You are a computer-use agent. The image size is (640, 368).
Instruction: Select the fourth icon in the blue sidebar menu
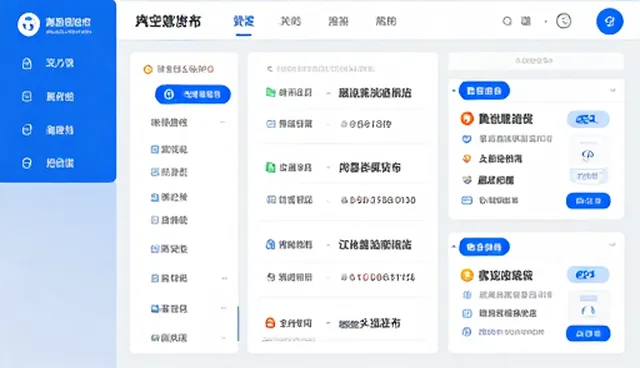click(27, 163)
